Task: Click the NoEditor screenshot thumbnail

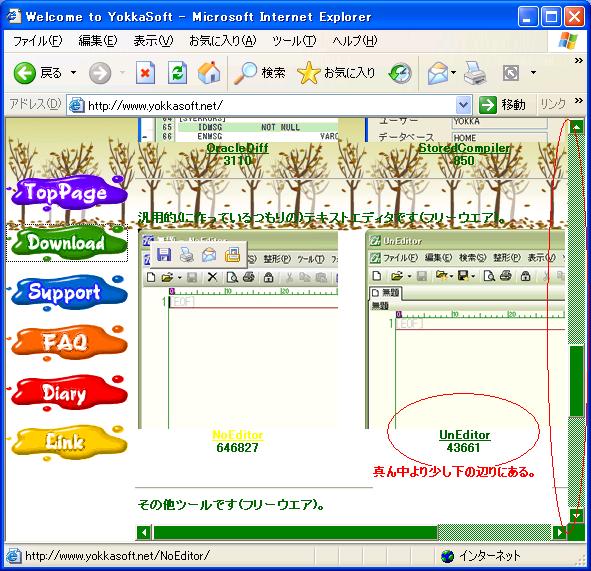Action: [x=238, y=329]
